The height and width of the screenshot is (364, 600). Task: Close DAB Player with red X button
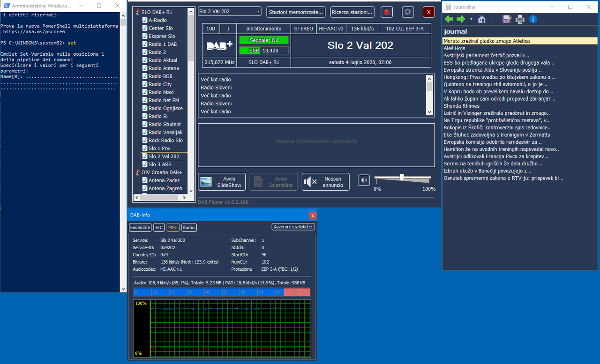coord(428,12)
